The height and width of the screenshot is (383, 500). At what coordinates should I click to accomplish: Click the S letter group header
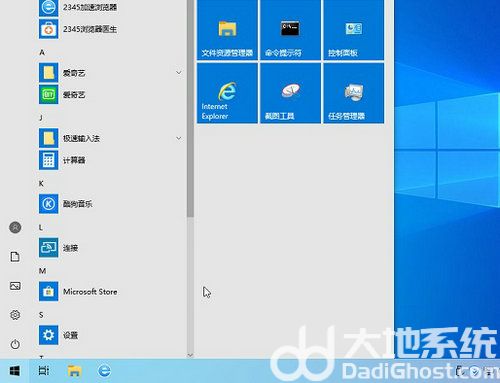[x=41, y=315]
